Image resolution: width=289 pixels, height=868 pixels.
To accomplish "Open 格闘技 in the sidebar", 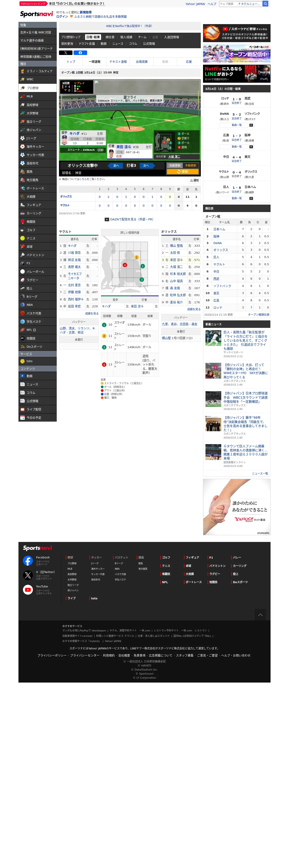I will pyautogui.click(x=37, y=222).
